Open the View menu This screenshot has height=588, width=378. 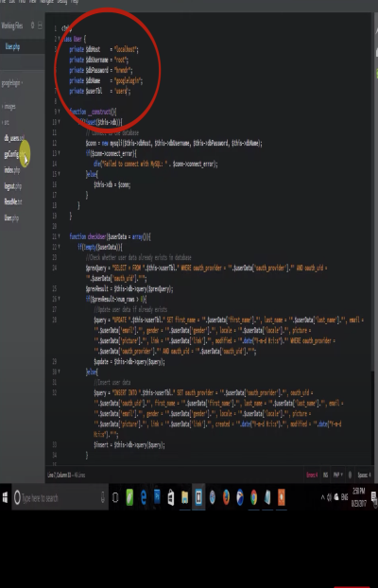[33, 2]
